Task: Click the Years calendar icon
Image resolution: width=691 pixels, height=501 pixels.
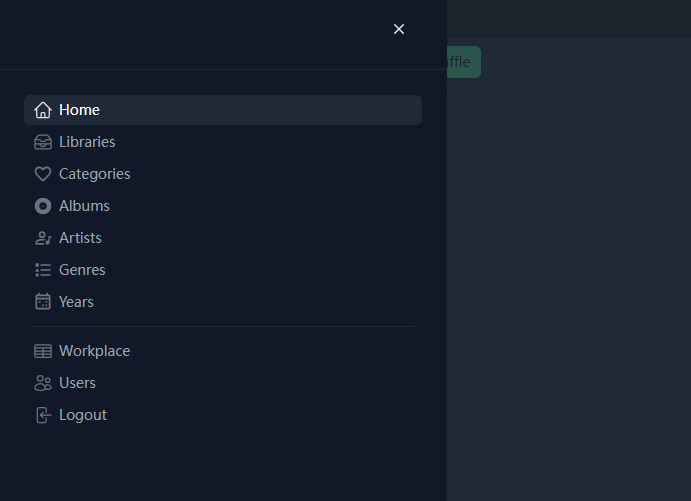Action: click(x=43, y=302)
